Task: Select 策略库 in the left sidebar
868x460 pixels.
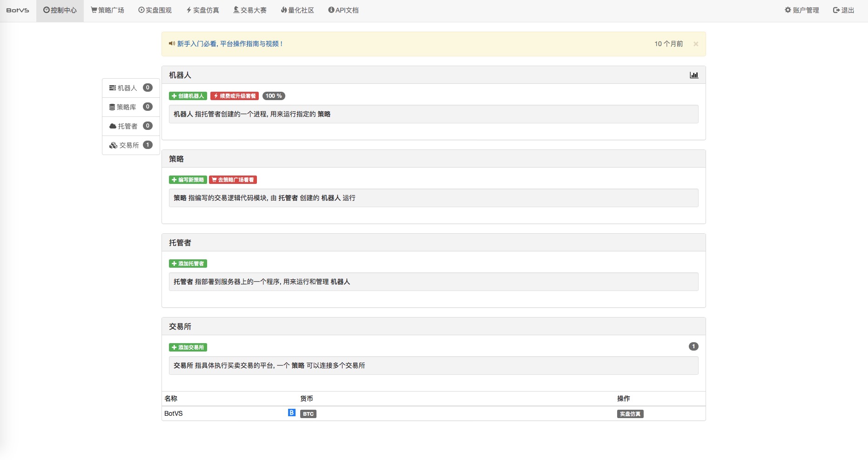Action: [x=131, y=107]
